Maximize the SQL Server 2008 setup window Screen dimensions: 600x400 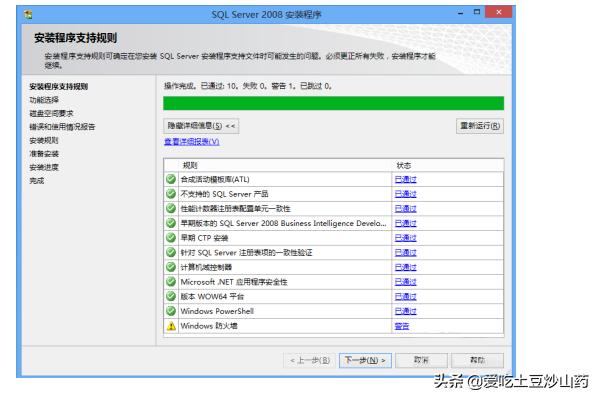click(x=477, y=12)
